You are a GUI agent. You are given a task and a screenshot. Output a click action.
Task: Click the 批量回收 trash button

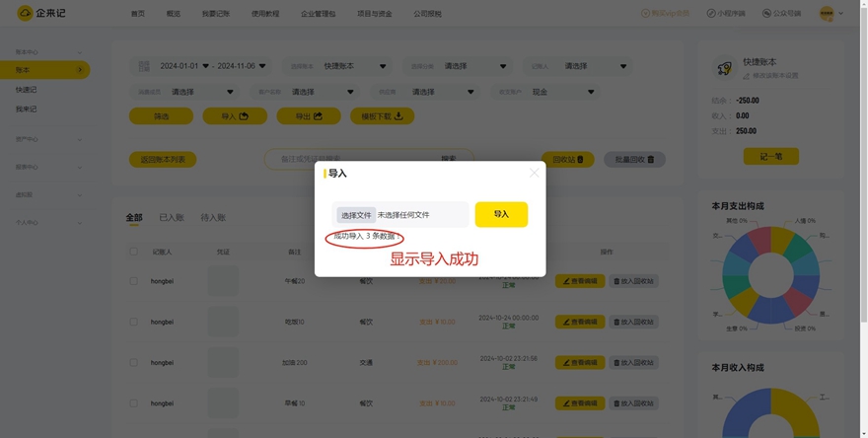pos(634,159)
